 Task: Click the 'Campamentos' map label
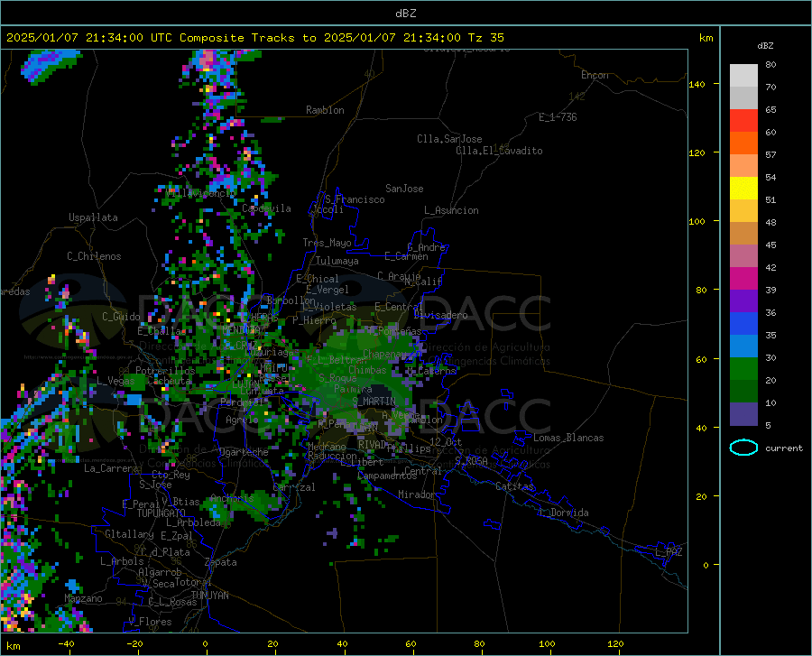tap(387, 476)
